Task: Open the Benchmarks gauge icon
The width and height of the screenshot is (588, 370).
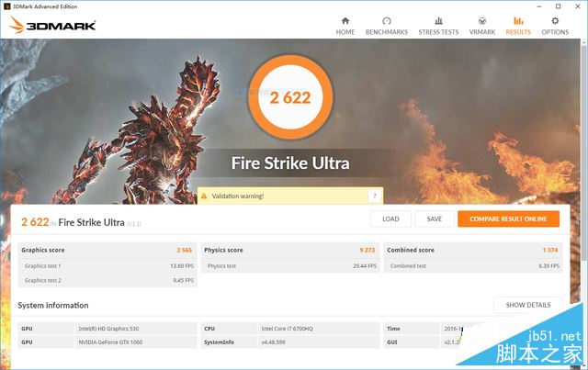Action: point(387,20)
